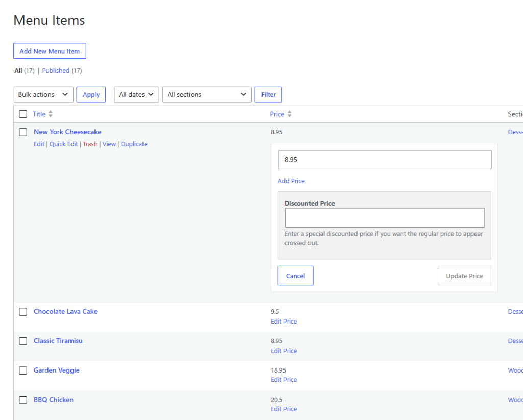Click the Price column sort arrows icon
Viewport: 523px width, 420px height.
[x=290, y=114]
